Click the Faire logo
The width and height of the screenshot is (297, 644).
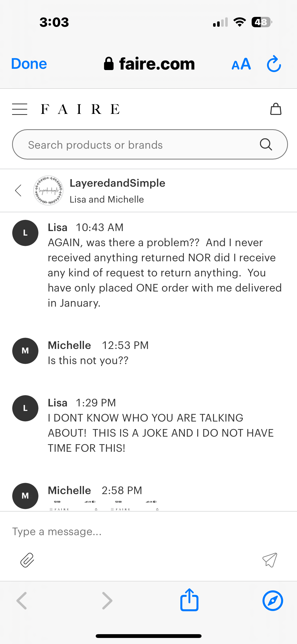coord(80,109)
